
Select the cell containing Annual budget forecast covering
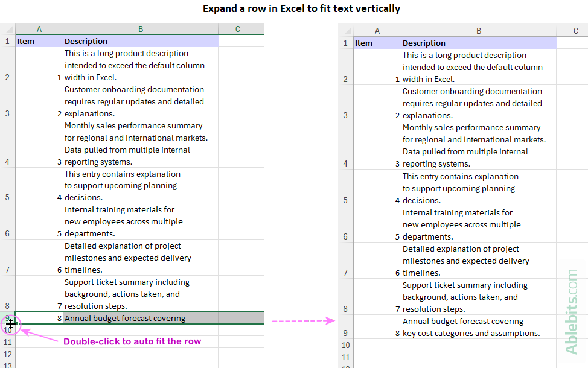140,318
